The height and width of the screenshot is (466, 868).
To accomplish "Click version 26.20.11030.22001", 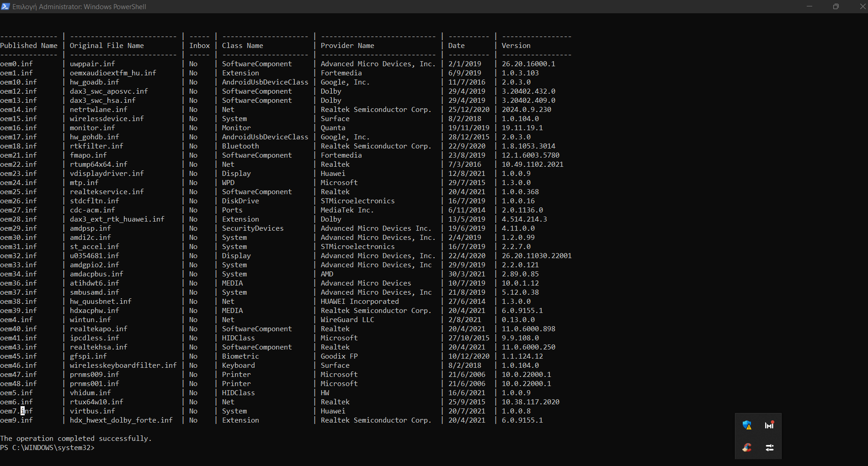I will point(537,256).
